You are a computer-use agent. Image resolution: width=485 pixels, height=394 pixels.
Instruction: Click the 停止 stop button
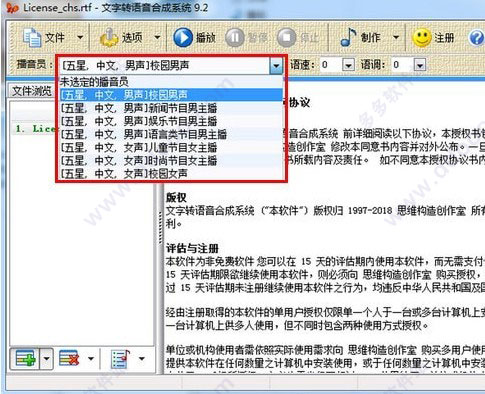point(298,38)
